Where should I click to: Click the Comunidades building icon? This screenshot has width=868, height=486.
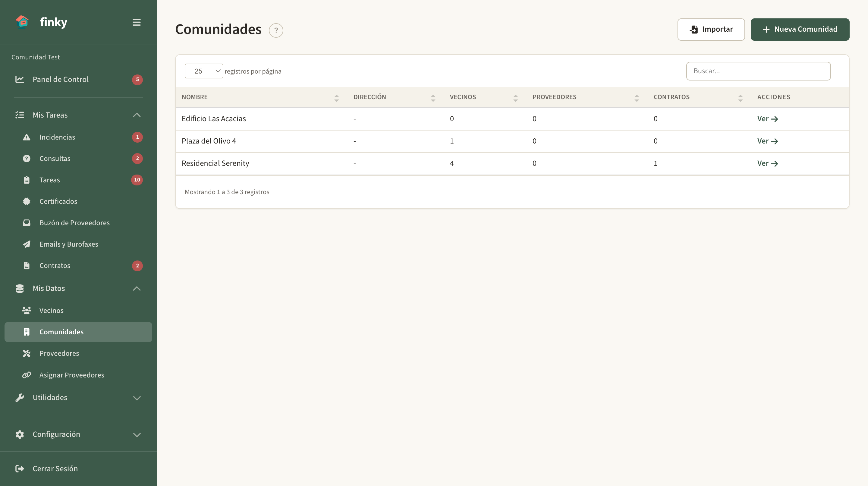pyautogui.click(x=27, y=332)
